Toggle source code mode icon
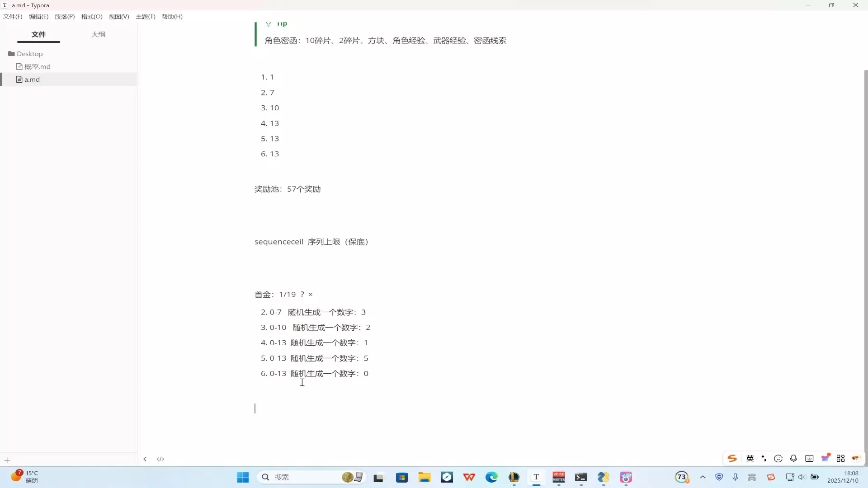The width and height of the screenshot is (868, 488). pos(160,459)
